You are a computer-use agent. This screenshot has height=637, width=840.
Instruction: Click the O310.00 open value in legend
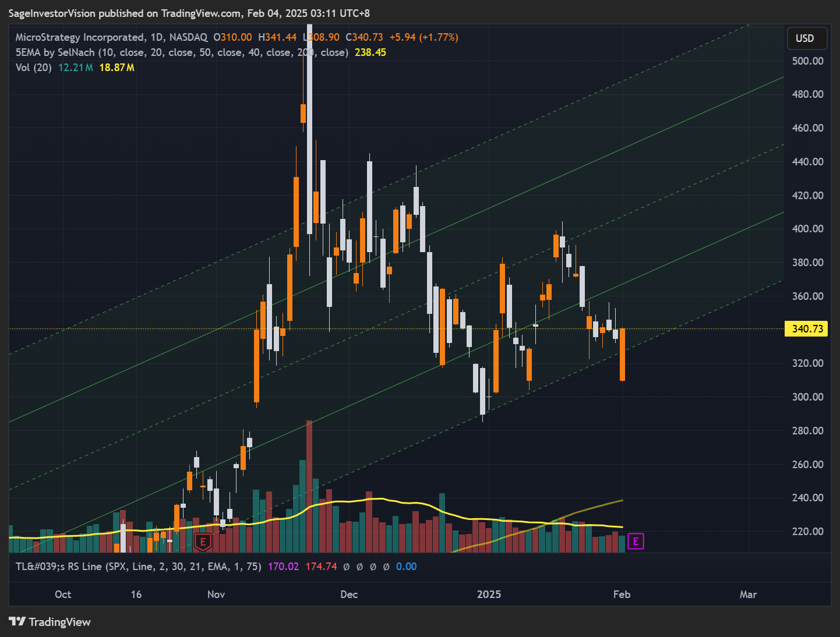tap(232, 37)
